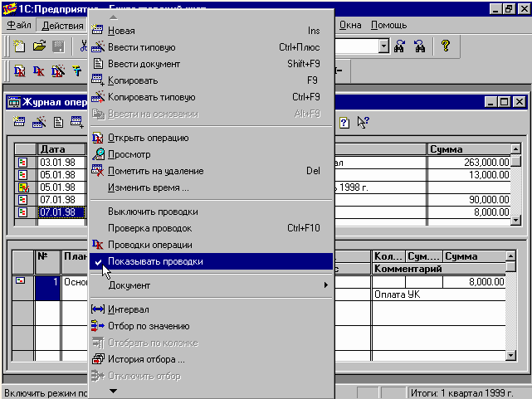Viewport: 532px width, 399px height.
Task: Click the Open folder toolbar icon
Action: [x=39, y=47]
